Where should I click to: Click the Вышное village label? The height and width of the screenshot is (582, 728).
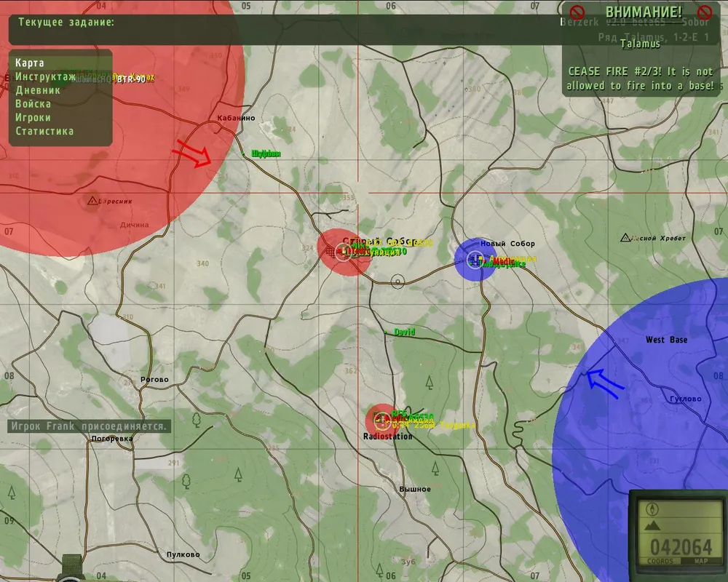click(x=415, y=489)
